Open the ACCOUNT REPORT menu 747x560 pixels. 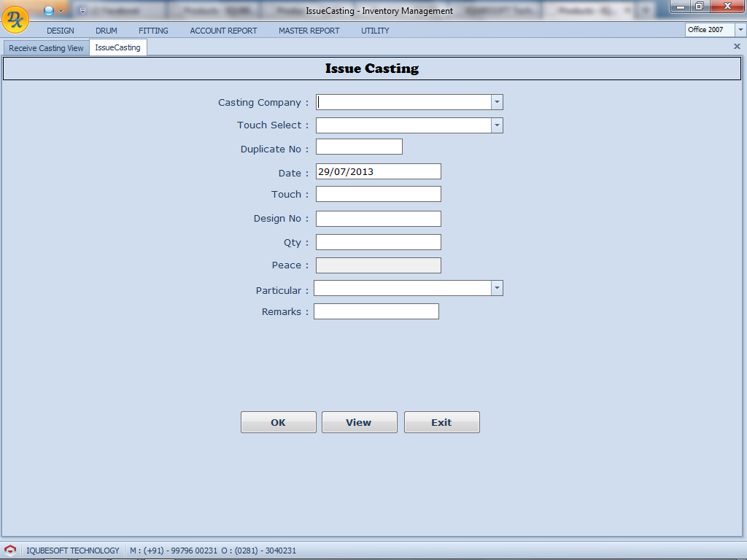click(223, 31)
